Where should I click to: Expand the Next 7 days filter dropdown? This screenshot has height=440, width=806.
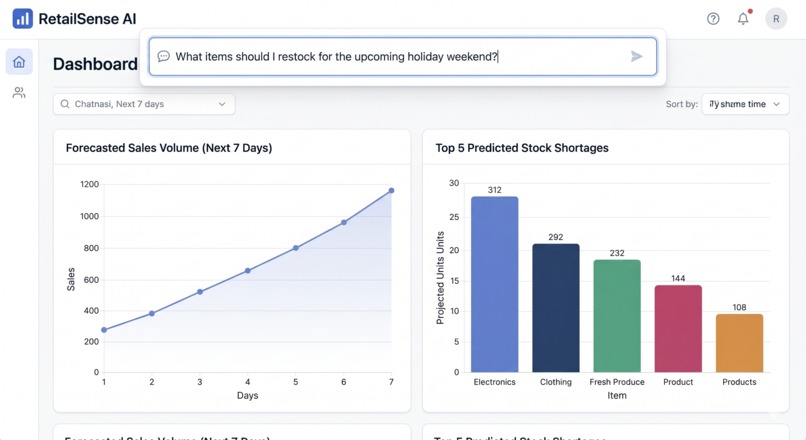(x=144, y=104)
